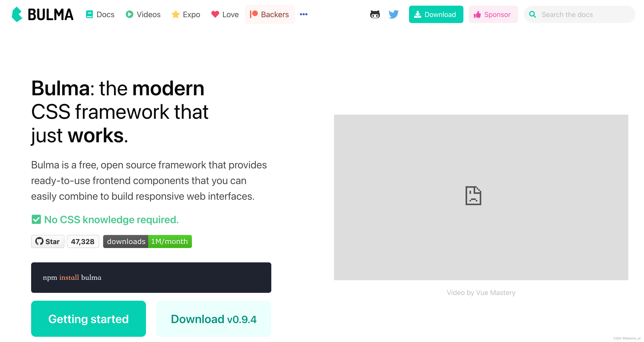Click the Sponsor thumbs-up icon
Screen dimensions: 644x342
477,15
